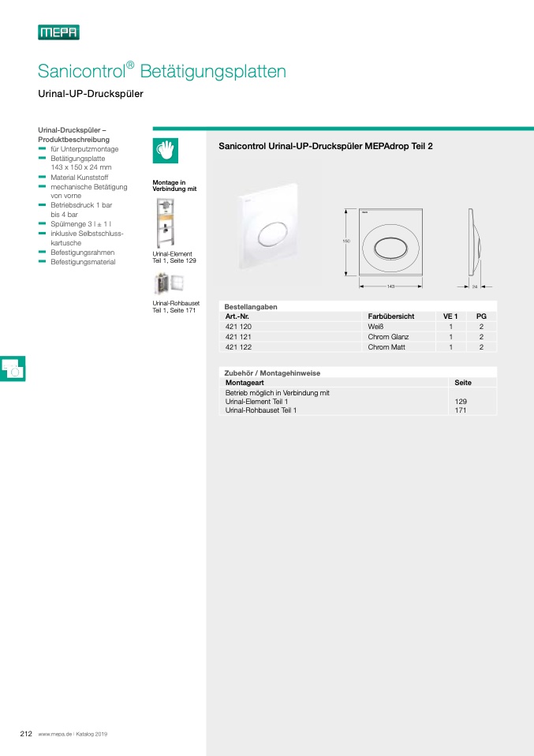This screenshot has height=756, width=534.
Task: Open the www.mepa.de footer link
Action: click(x=55, y=734)
